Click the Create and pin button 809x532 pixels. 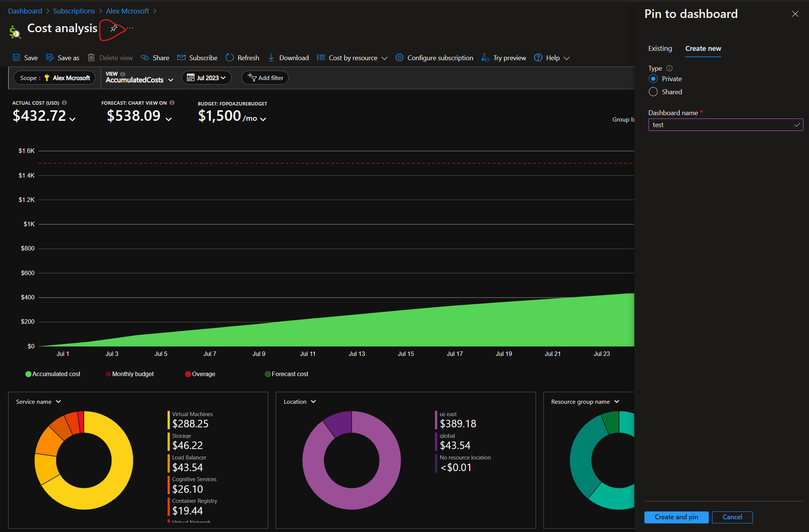pos(676,517)
